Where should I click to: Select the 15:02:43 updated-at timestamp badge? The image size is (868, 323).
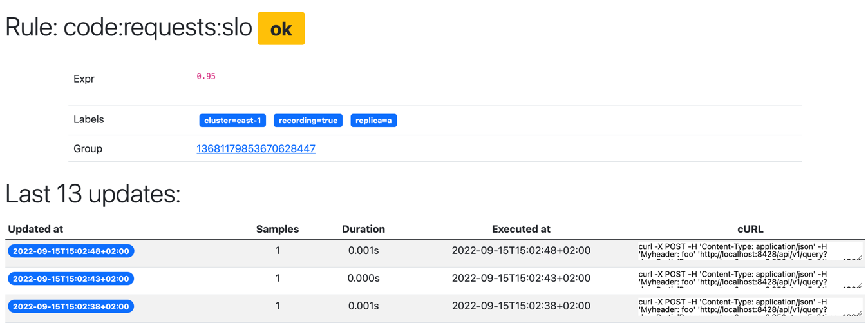click(x=71, y=279)
